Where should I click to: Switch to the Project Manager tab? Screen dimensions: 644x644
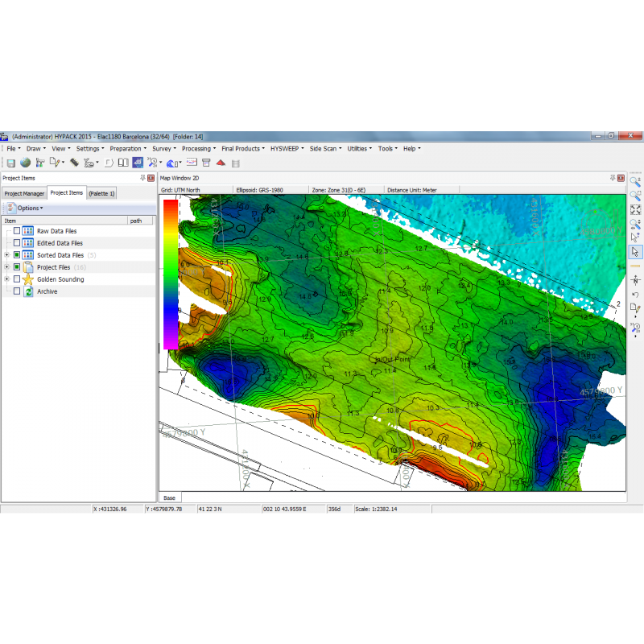pos(24,193)
